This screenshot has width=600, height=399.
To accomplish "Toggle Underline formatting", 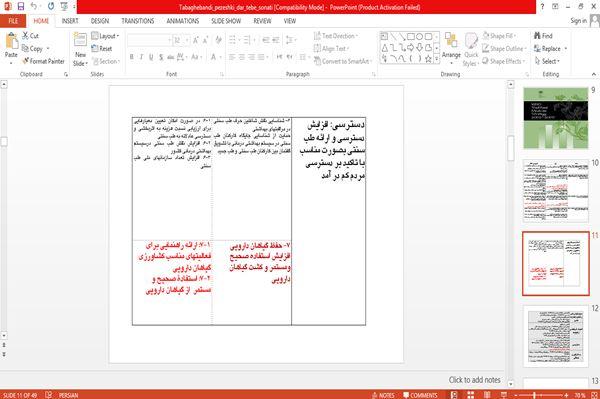I will 151,57.
